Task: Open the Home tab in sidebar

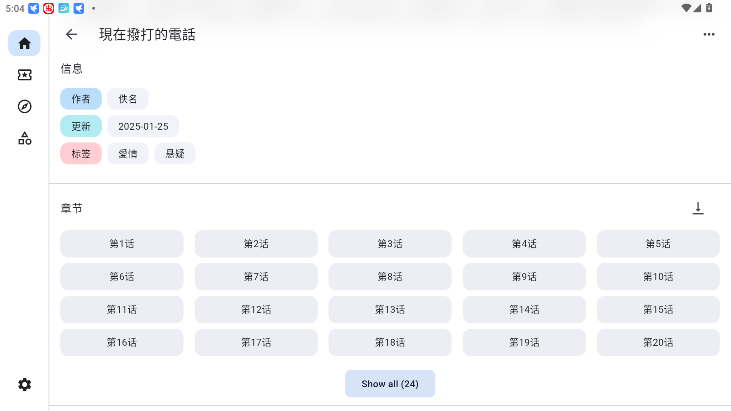Action: coord(24,43)
